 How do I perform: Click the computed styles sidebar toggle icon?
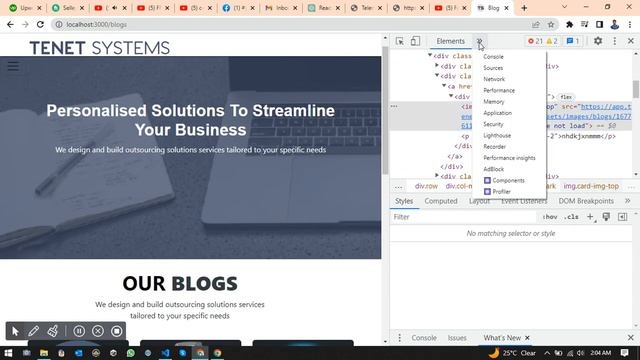(622, 217)
